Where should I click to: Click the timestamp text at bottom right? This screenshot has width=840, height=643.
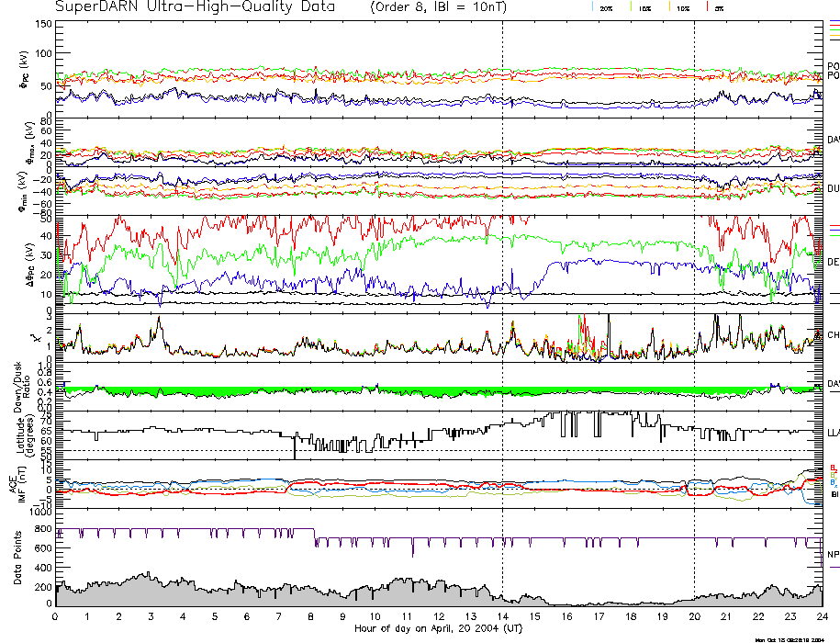[794, 639]
